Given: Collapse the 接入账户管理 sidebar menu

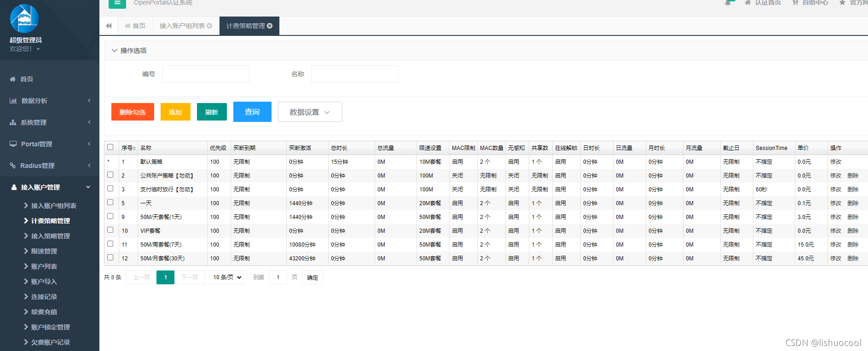Looking at the screenshot, I should (88, 187).
